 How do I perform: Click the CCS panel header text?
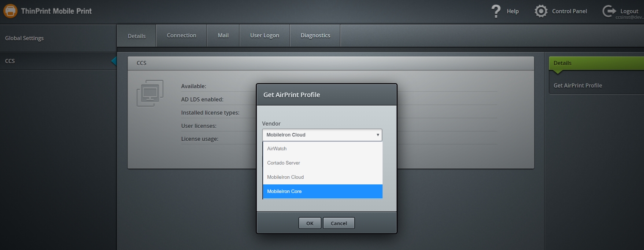click(141, 63)
